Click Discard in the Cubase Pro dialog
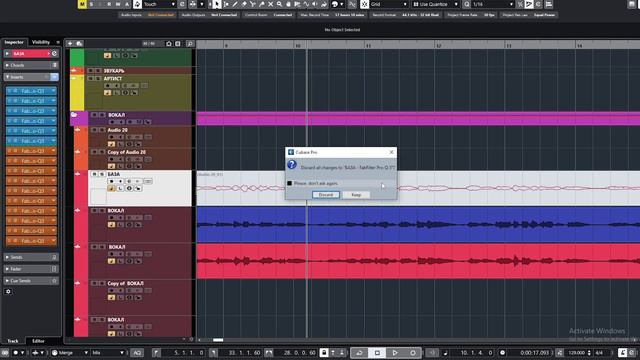Screen dimensions: 640x360 click(326, 195)
